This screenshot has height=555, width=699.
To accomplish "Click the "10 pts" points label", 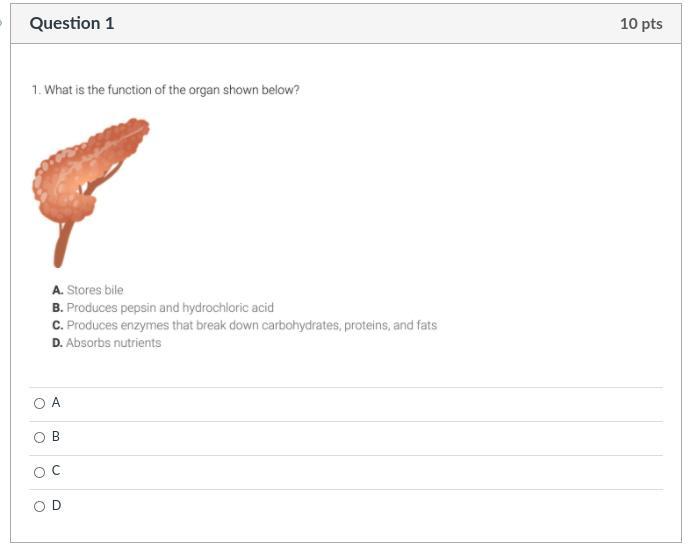I will [640, 23].
